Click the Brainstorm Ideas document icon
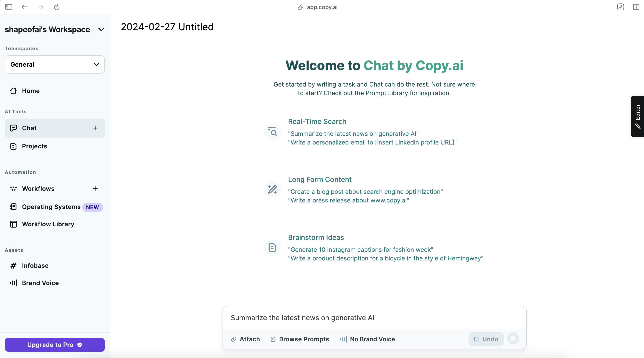This screenshot has height=358, width=644. [x=272, y=248]
